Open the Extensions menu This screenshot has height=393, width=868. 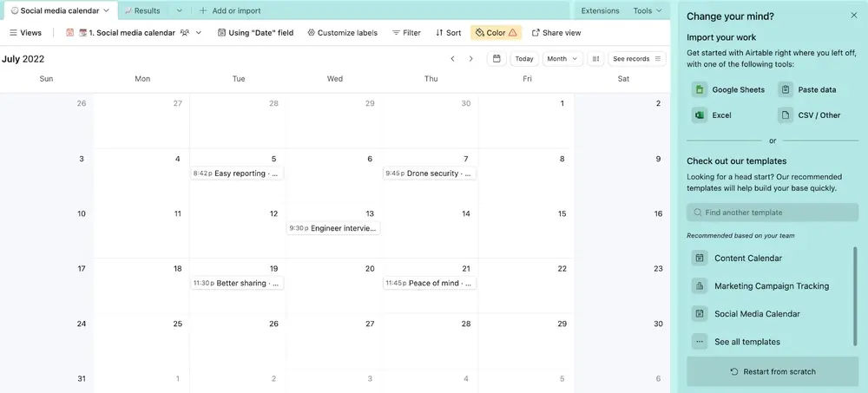(600, 10)
